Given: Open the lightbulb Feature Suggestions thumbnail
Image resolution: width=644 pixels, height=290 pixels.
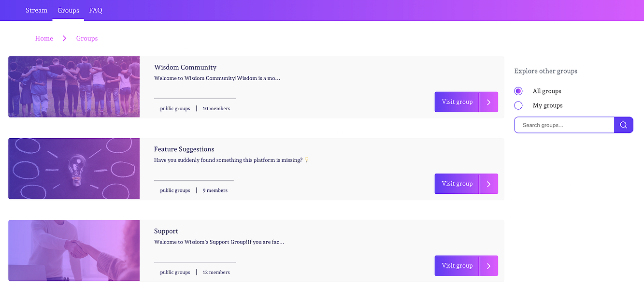Looking at the screenshot, I should tap(74, 169).
